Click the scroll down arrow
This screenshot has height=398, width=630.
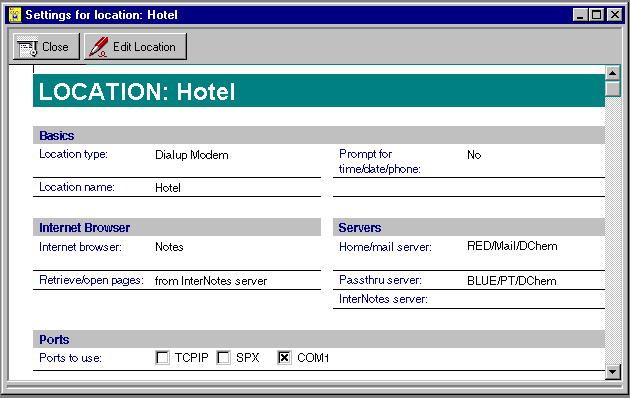(612, 372)
